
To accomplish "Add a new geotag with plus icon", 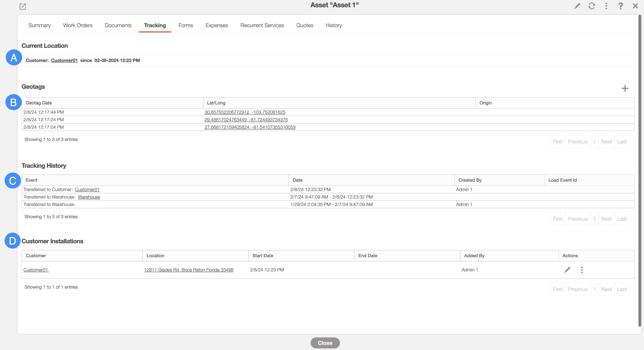I will pos(625,88).
